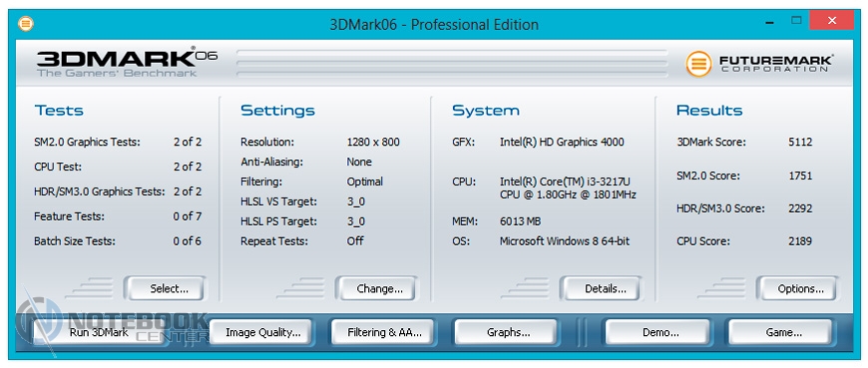
Task: Click the System section heading
Action: pyautogui.click(x=486, y=110)
